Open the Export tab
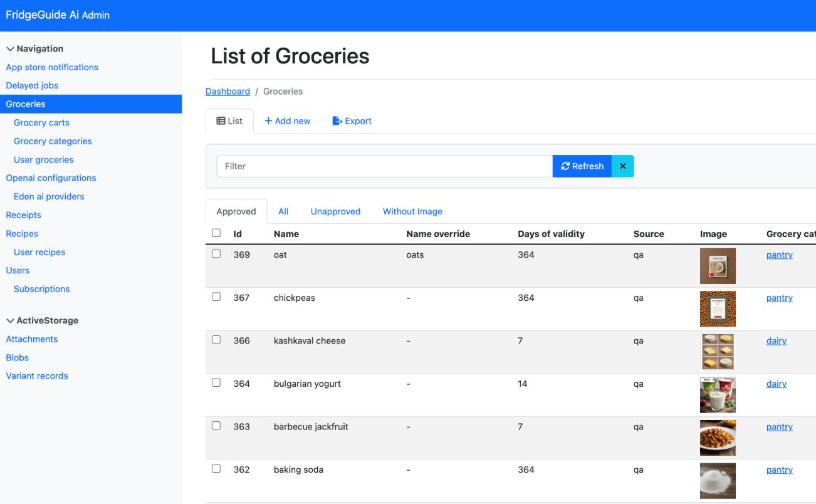 [x=352, y=121]
